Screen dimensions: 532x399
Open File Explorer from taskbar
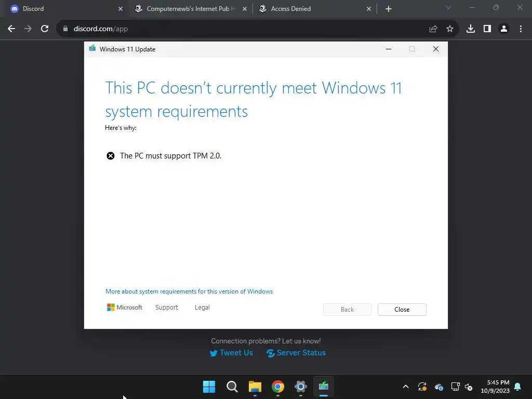pyautogui.click(x=255, y=387)
